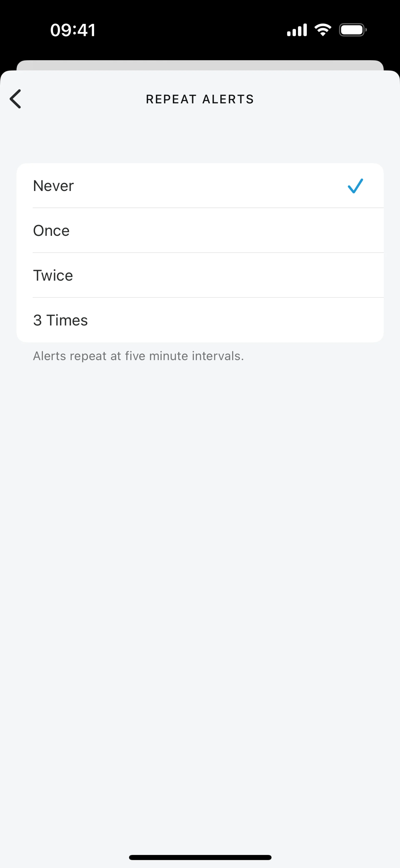Viewport: 400px width, 868px height.
Task: Tap the battery icon in status bar
Action: (352, 30)
